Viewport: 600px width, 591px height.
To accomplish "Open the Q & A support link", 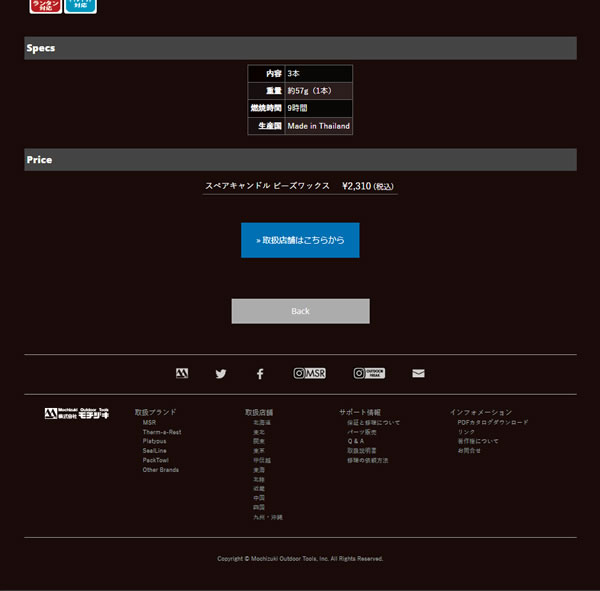I will [x=357, y=441].
